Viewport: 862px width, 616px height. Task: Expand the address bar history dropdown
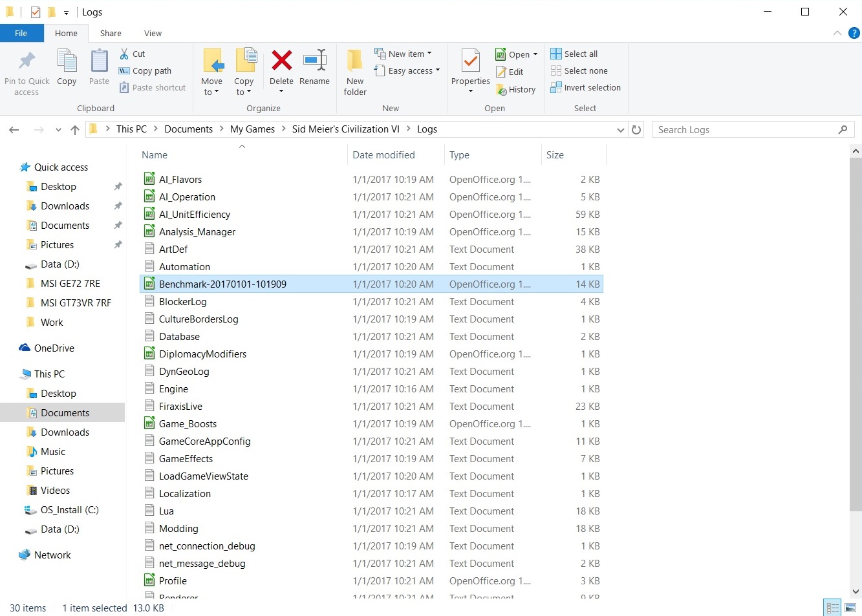click(x=621, y=130)
